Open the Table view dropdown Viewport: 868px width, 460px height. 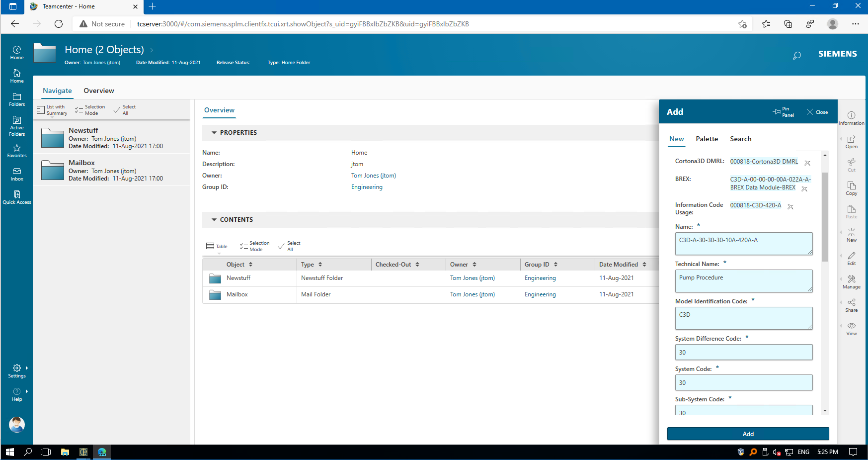coord(217,247)
